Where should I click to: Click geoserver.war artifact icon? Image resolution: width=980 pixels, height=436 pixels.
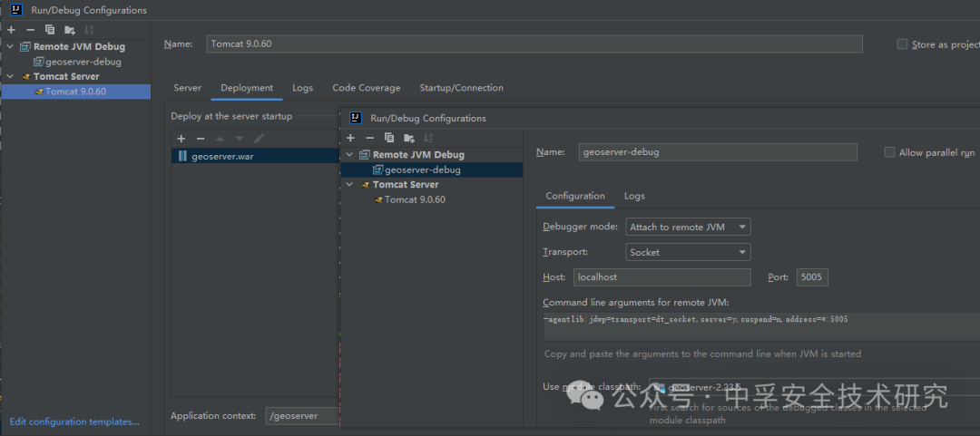[x=182, y=156]
